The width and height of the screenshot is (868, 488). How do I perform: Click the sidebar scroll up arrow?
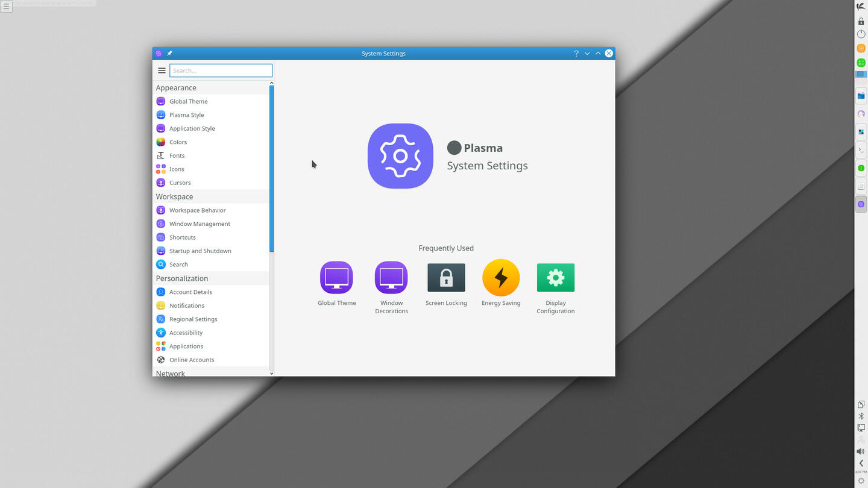pos(271,83)
